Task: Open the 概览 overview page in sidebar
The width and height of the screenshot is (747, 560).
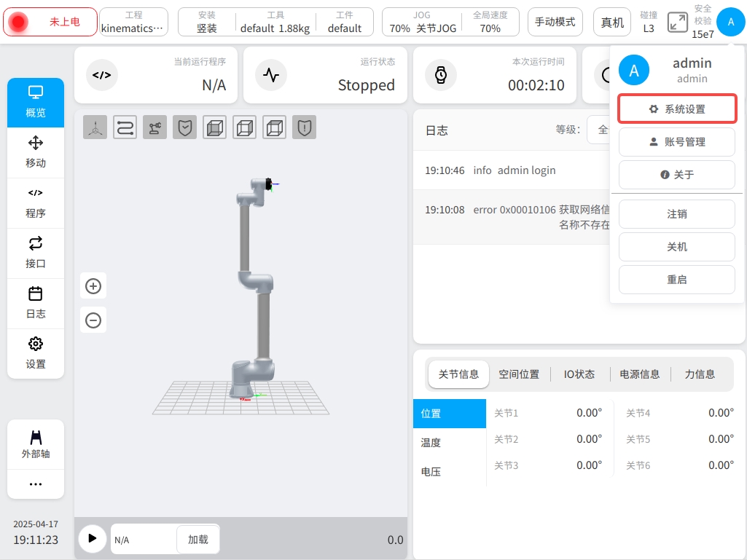Action: (36, 102)
